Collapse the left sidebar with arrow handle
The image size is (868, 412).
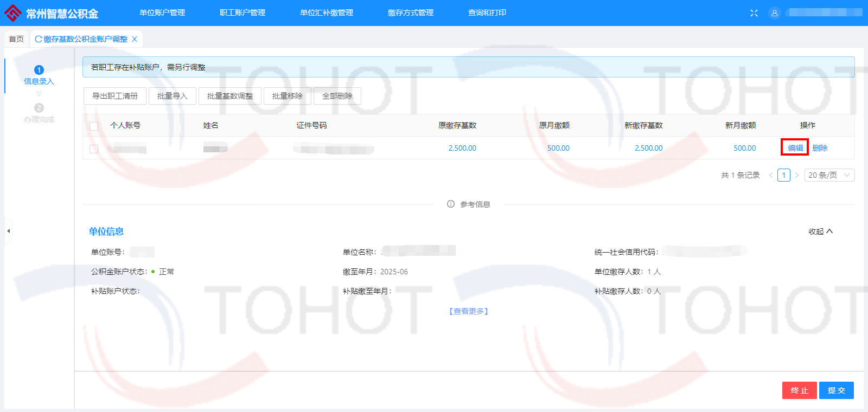coord(8,231)
